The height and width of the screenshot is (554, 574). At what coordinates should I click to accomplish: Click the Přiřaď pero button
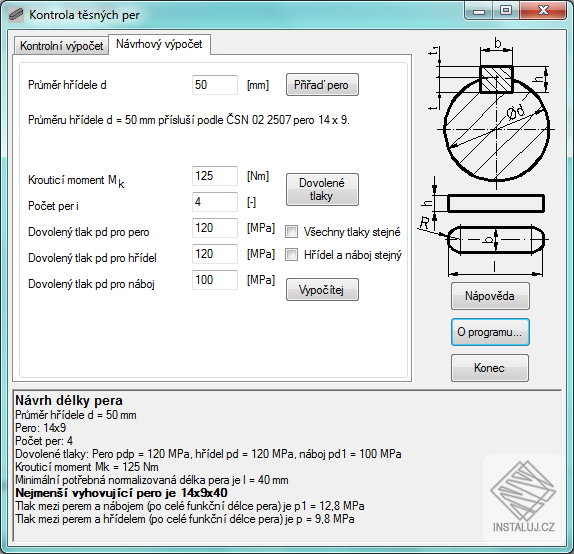pyautogui.click(x=322, y=85)
